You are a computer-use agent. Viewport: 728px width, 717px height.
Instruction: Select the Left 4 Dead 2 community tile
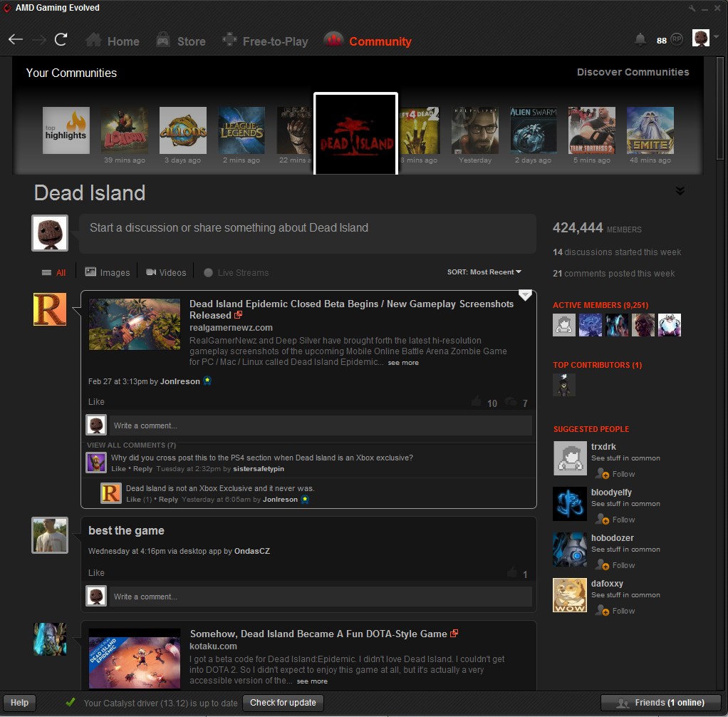click(x=420, y=130)
